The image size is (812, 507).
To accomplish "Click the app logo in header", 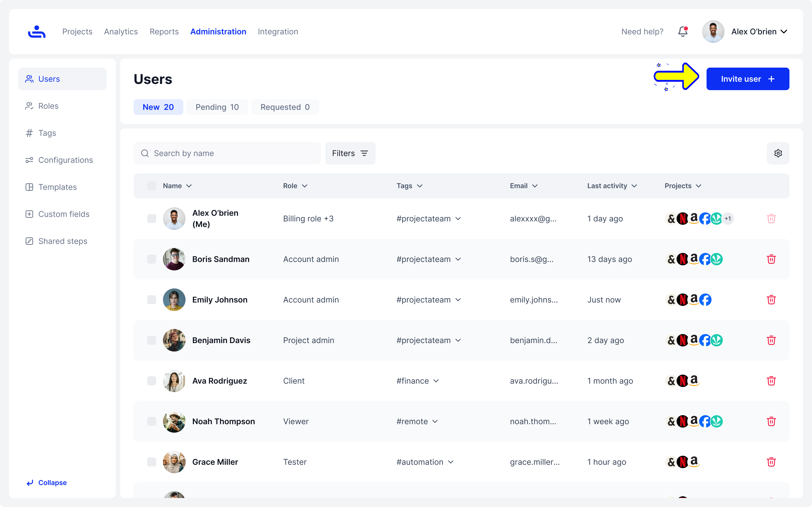I will pos(37,32).
